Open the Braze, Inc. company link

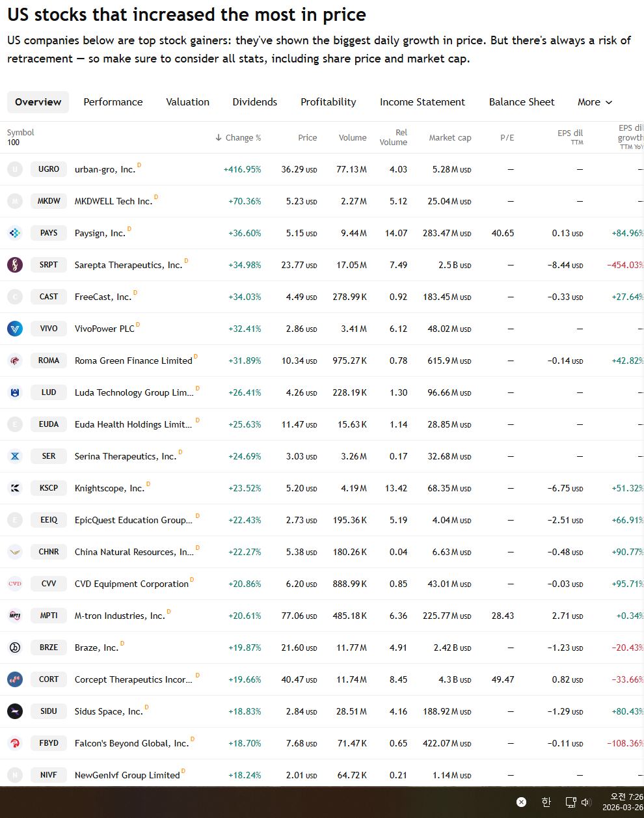point(96,648)
